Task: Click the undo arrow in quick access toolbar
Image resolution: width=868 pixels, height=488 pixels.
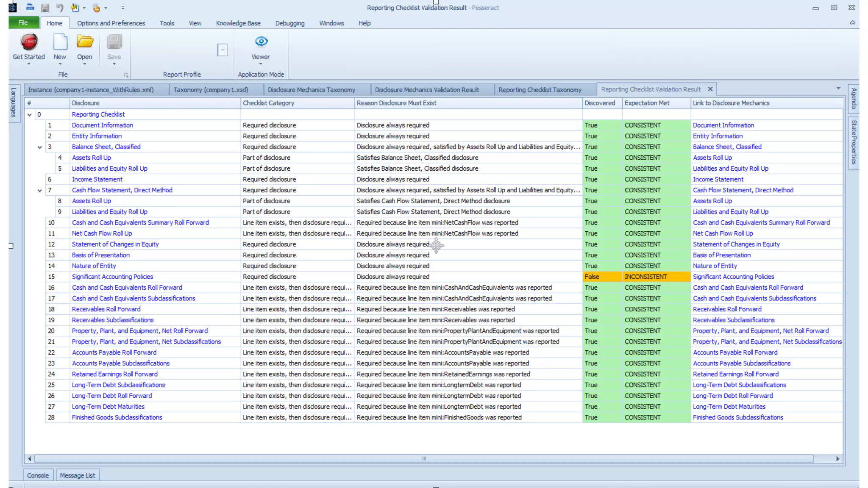Action: (60, 8)
